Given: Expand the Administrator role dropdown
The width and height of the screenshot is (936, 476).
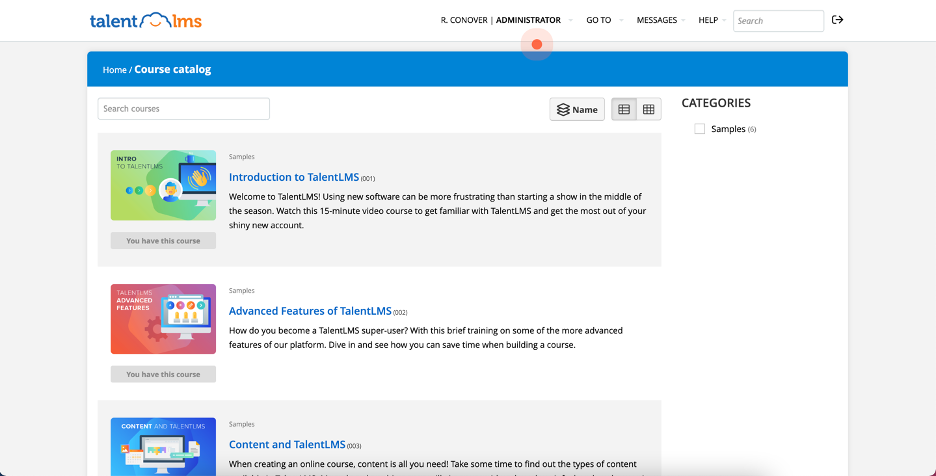Looking at the screenshot, I should [528, 20].
